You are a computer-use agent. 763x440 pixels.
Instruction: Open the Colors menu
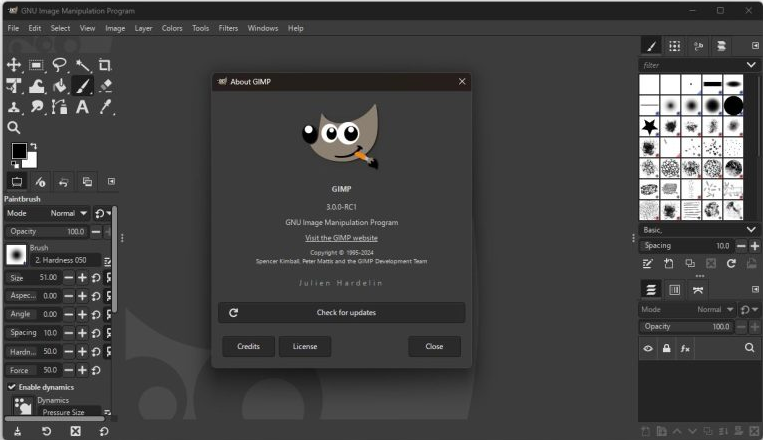tap(172, 28)
